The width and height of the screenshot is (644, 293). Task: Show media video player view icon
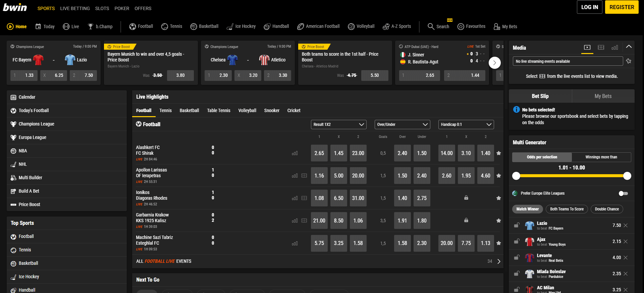click(x=587, y=48)
